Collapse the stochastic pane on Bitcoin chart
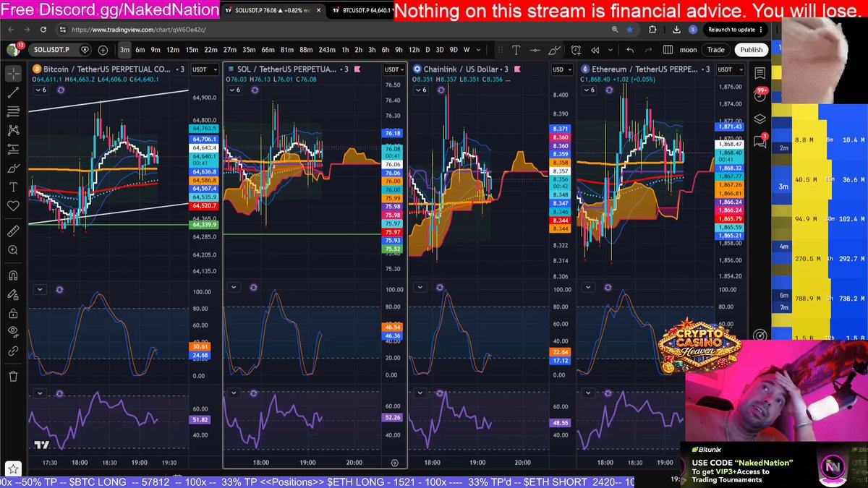 pos(40,289)
